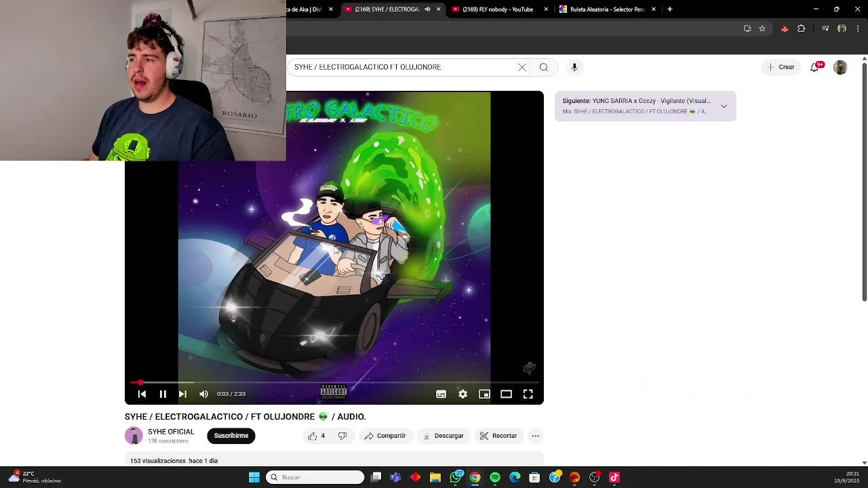The image size is (868, 488).
Task: Enable the miniplayer mode
Action: point(484,394)
